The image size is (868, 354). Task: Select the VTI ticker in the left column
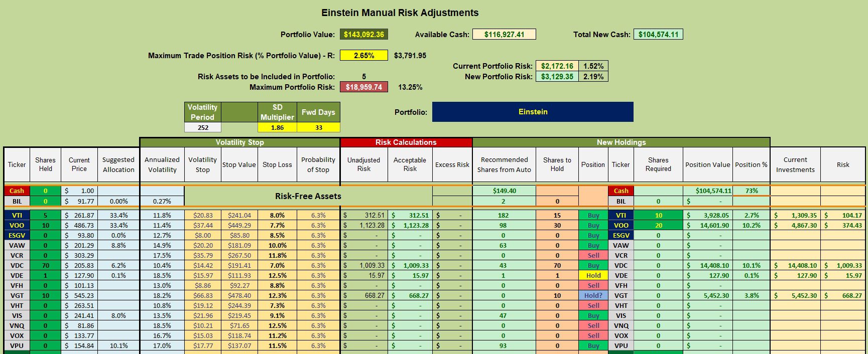coord(17,215)
